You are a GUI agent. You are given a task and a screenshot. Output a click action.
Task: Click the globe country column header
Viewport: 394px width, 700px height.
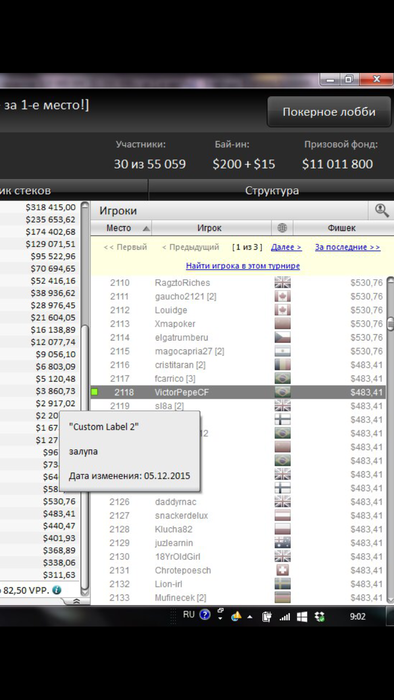click(282, 228)
